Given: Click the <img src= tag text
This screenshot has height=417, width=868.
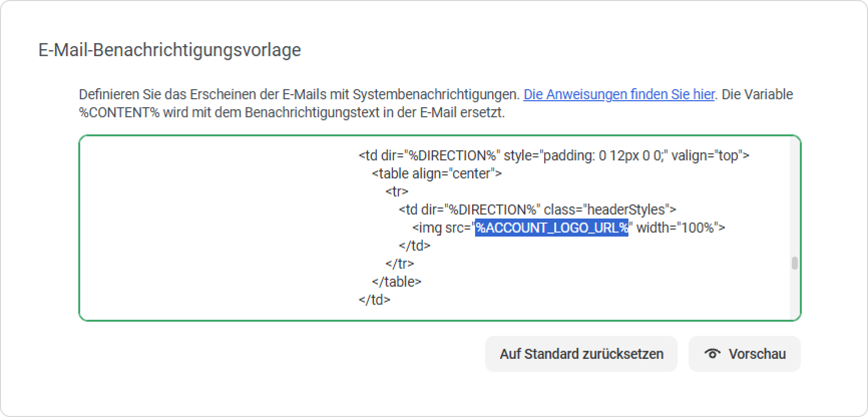Looking at the screenshot, I should pyautogui.click(x=442, y=228).
